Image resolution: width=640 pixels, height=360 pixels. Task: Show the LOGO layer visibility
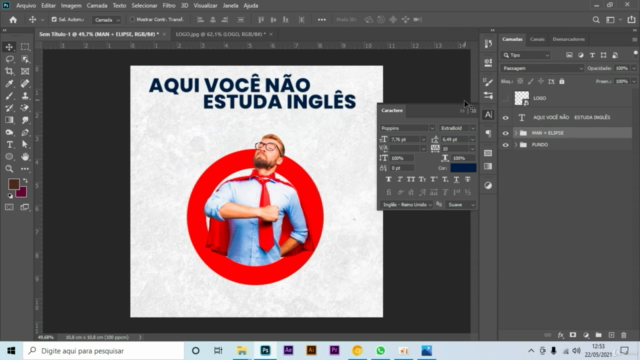pos(505,98)
